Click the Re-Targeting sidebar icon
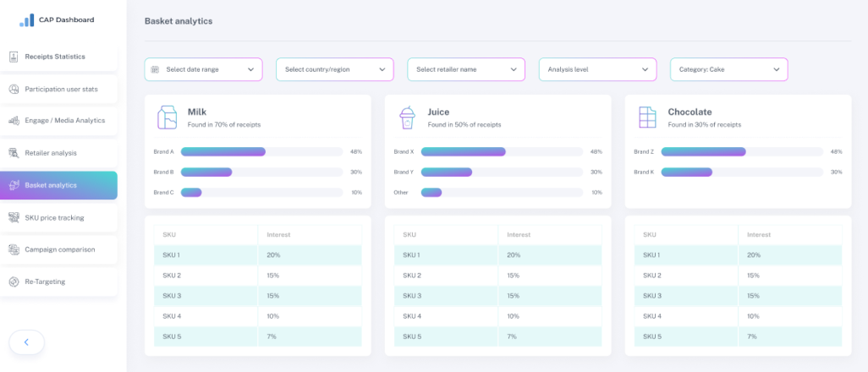Image resolution: width=868 pixels, height=372 pixels. pyautogui.click(x=14, y=282)
